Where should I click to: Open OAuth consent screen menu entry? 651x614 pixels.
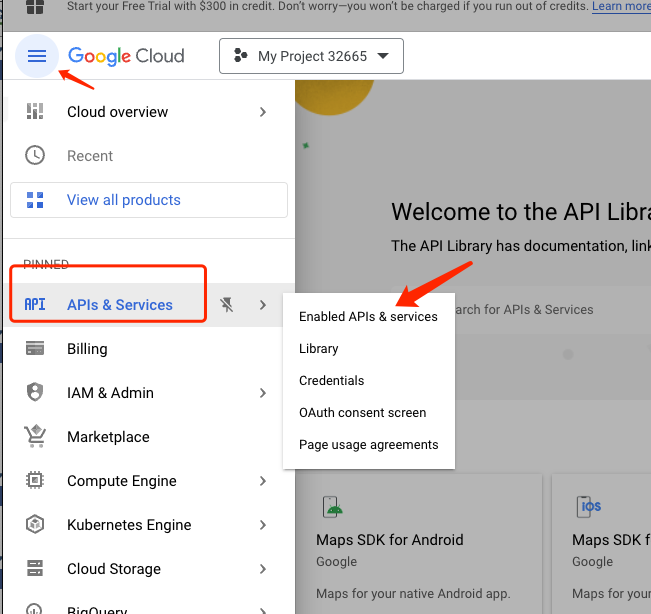click(362, 413)
